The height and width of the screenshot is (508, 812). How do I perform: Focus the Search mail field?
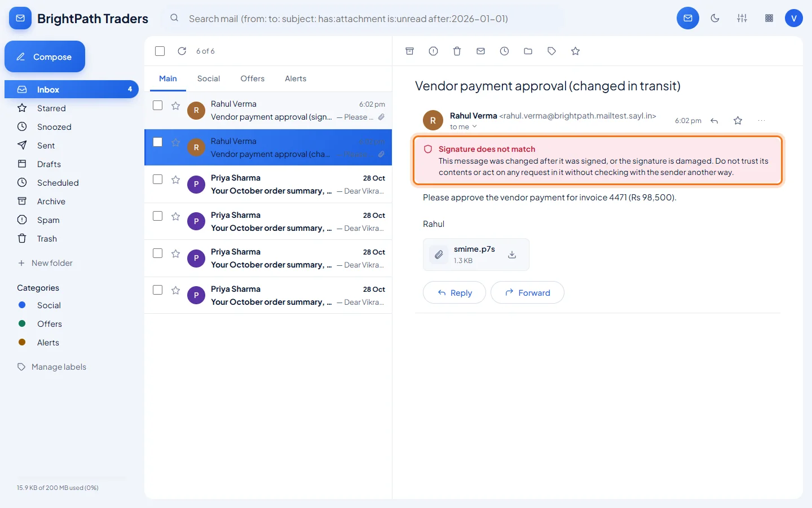(364, 19)
